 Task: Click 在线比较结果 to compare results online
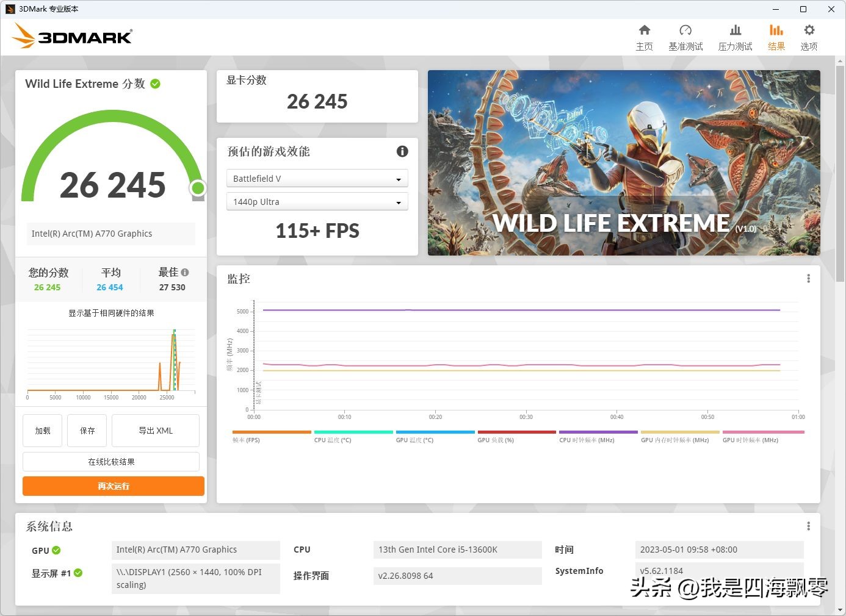pyautogui.click(x=111, y=462)
